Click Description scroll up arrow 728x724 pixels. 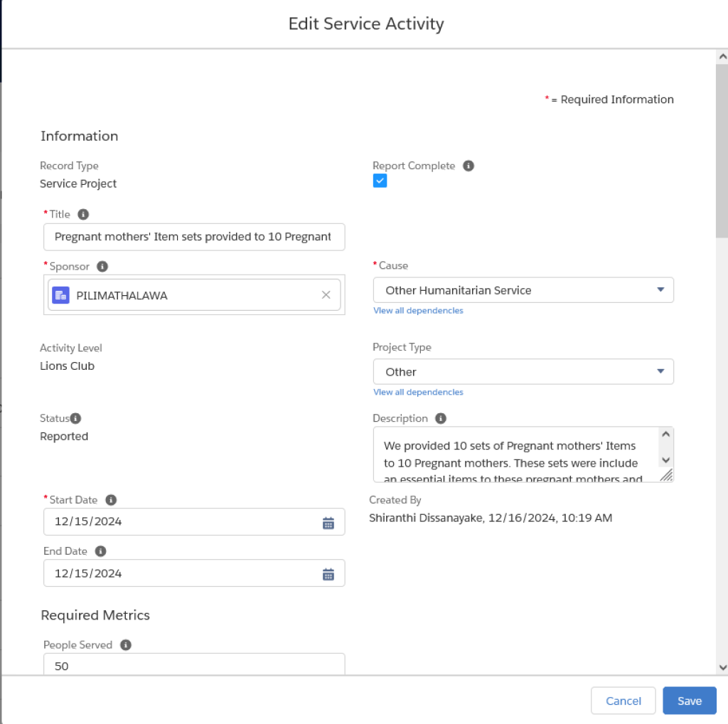665,435
